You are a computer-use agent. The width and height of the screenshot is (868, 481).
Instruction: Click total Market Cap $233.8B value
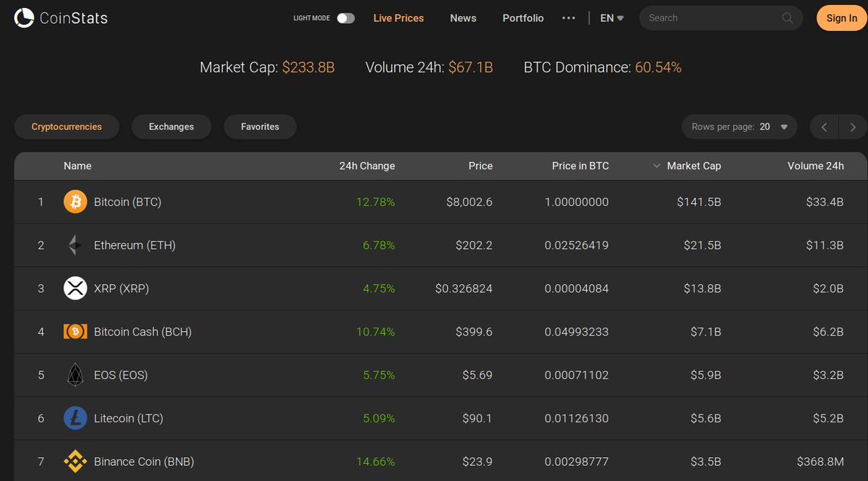point(308,67)
